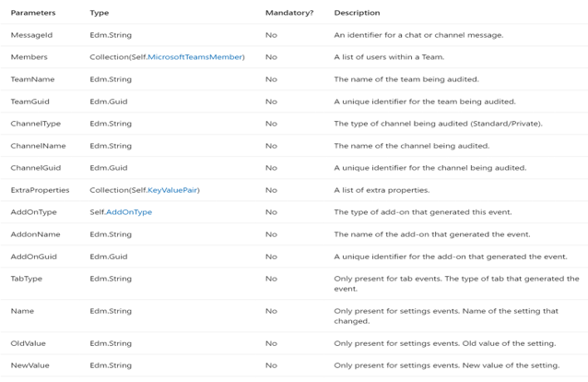Open the MicrosoftTeamsMember type link

(x=195, y=57)
